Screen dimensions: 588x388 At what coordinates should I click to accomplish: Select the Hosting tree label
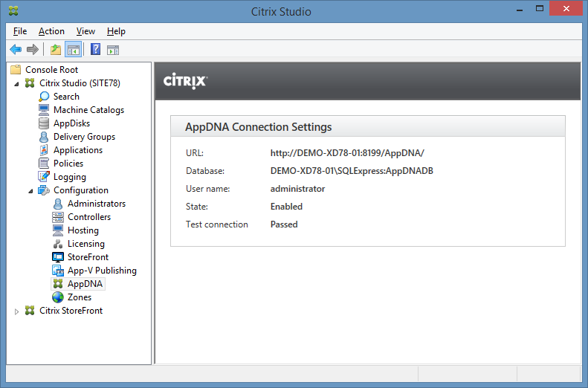pos(83,230)
